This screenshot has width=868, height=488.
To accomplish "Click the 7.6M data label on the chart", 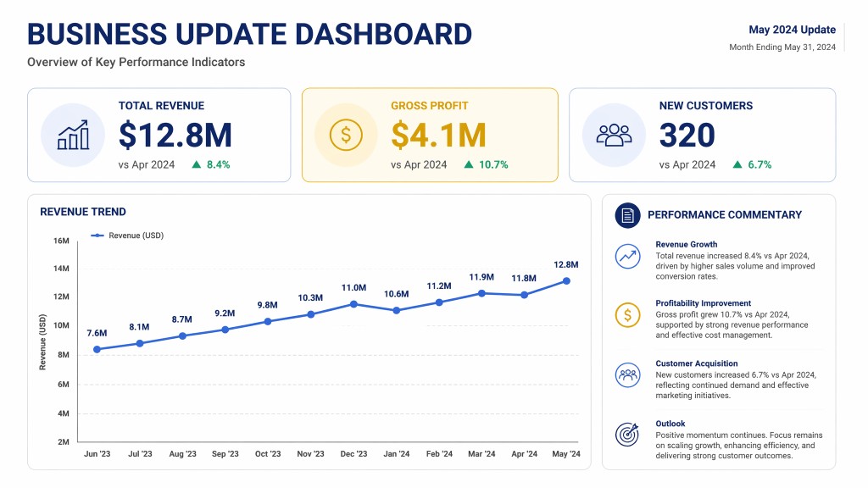I will pyautogui.click(x=97, y=333).
